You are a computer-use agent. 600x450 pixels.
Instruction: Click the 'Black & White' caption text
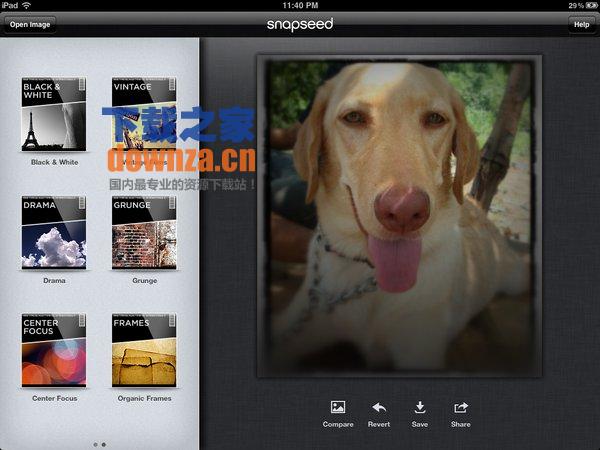(54, 162)
